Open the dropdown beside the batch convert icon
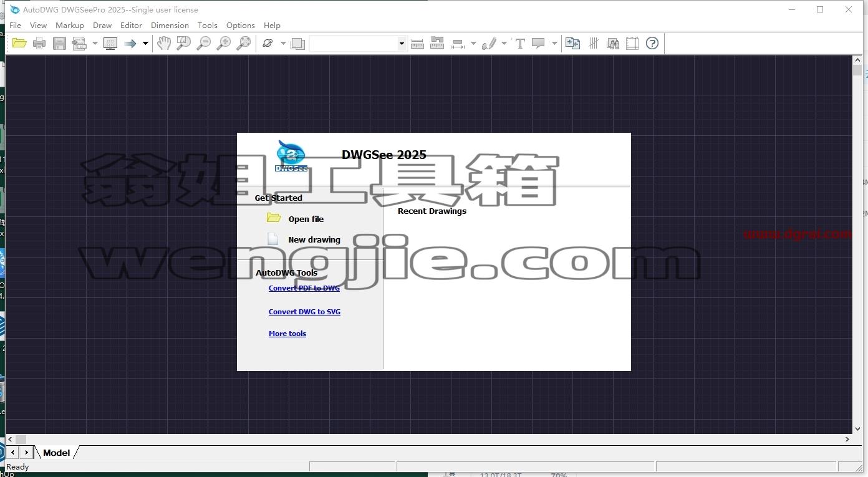This screenshot has height=477, width=868. click(95, 43)
